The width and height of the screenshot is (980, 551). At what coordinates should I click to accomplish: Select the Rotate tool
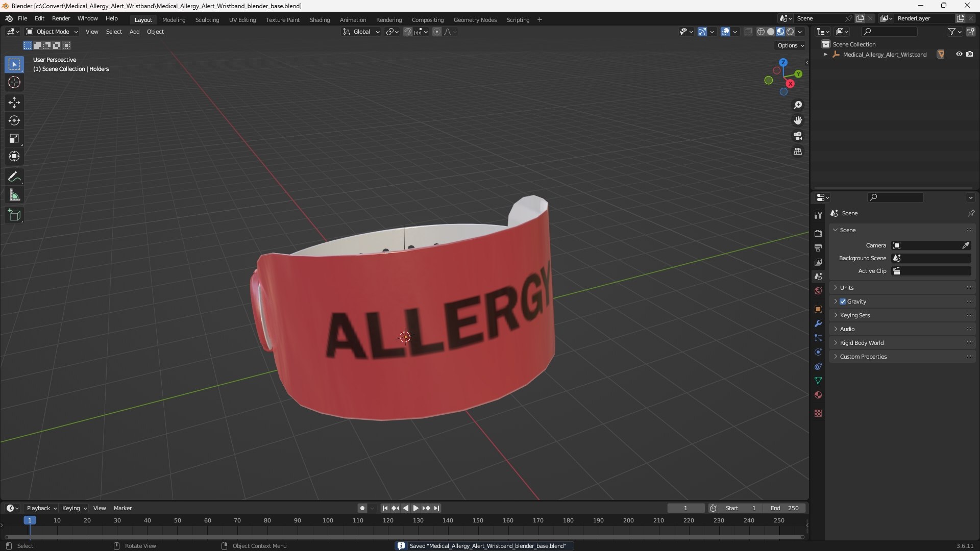tap(14, 120)
